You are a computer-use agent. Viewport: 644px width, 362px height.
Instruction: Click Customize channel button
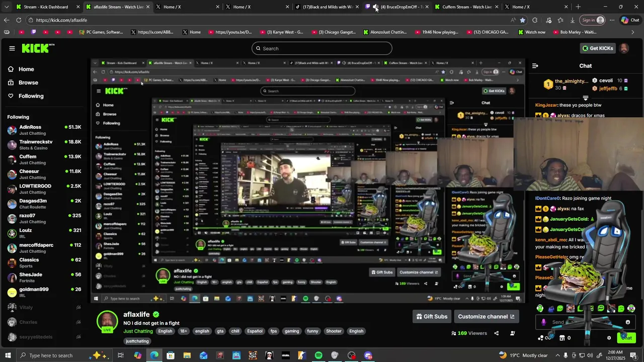pos(486,317)
